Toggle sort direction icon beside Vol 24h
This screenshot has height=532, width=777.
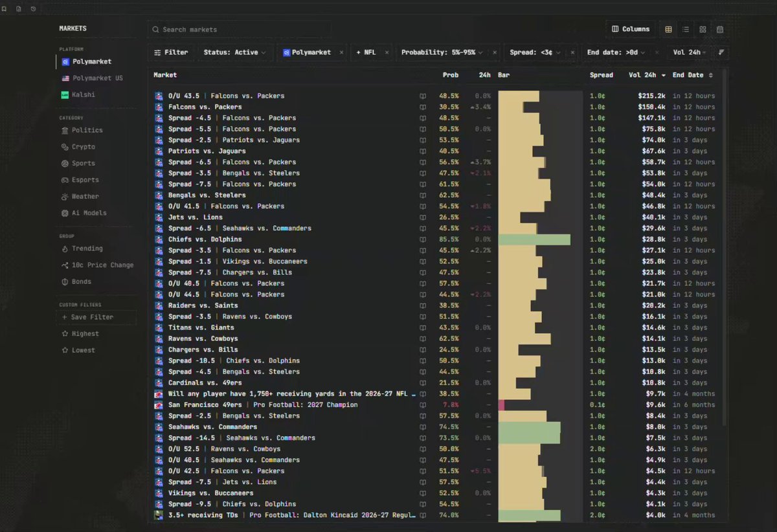pyautogui.click(x=721, y=52)
